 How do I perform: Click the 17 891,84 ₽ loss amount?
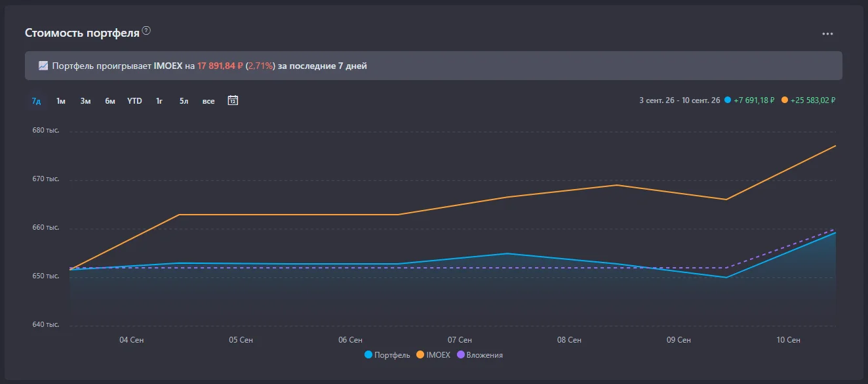tap(220, 66)
